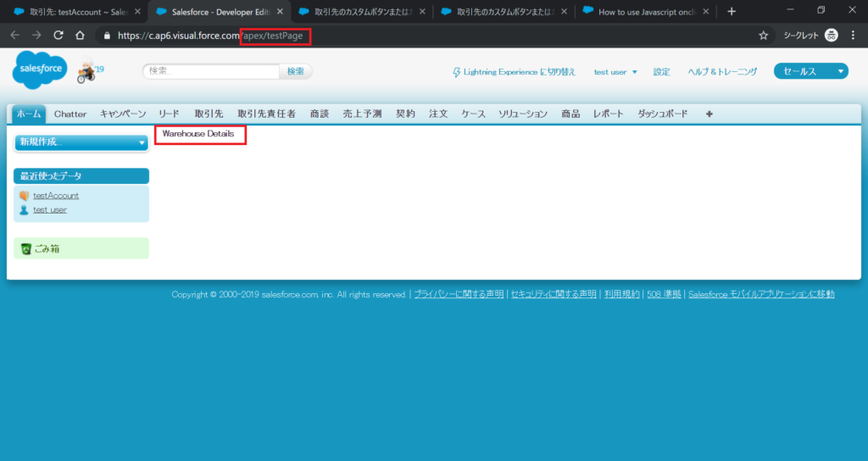Screen dimensions: 868x461
Task: Expand the セールス app menu
Action: click(x=810, y=71)
